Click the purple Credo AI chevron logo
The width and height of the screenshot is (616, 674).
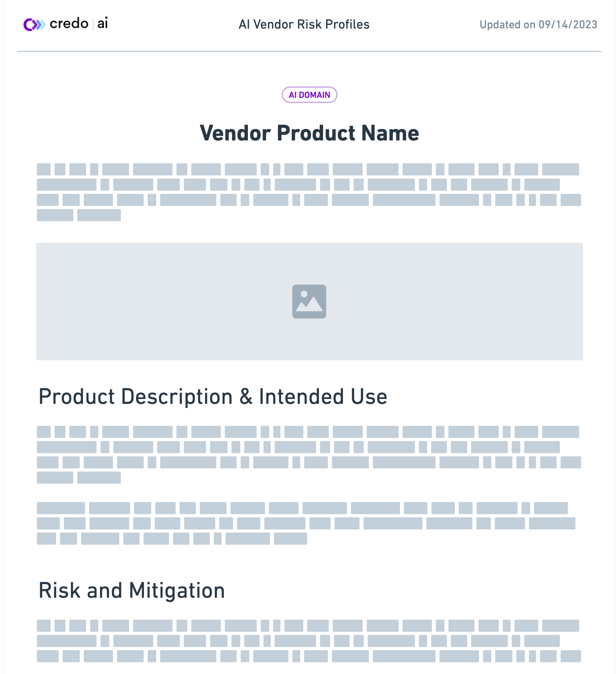(34, 24)
